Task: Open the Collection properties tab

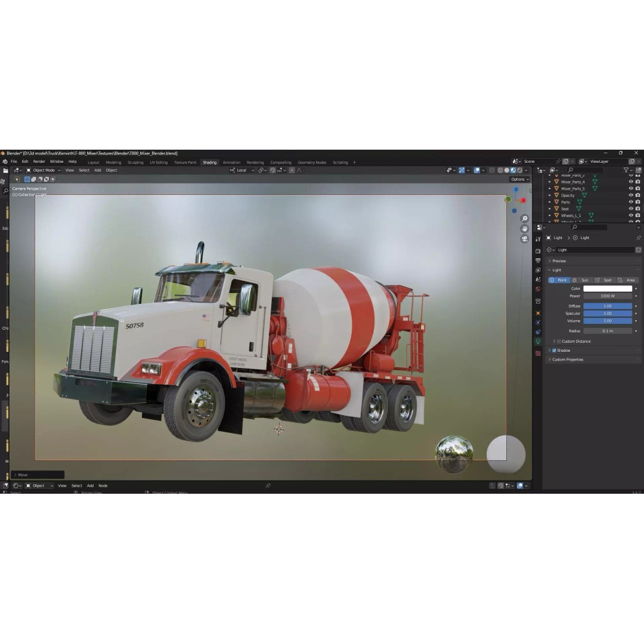Action: [x=538, y=301]
